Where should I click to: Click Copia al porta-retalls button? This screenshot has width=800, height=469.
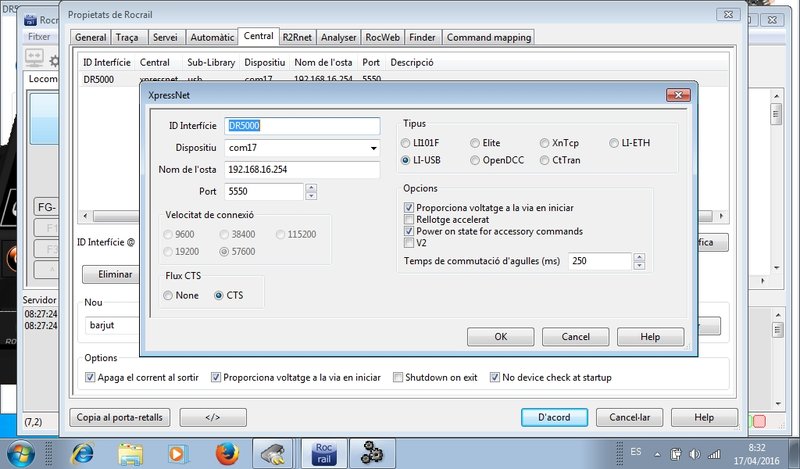(x=119, y=417)
